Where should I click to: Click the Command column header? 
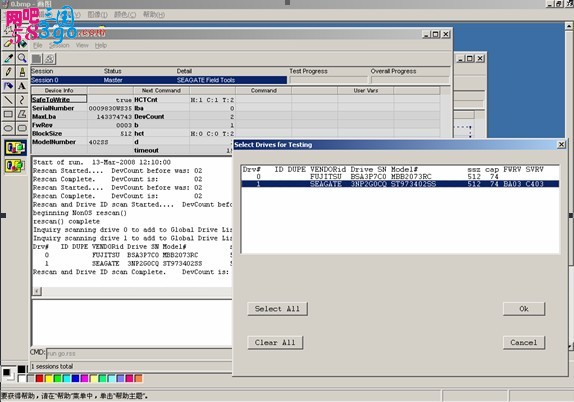click(264, 90)
